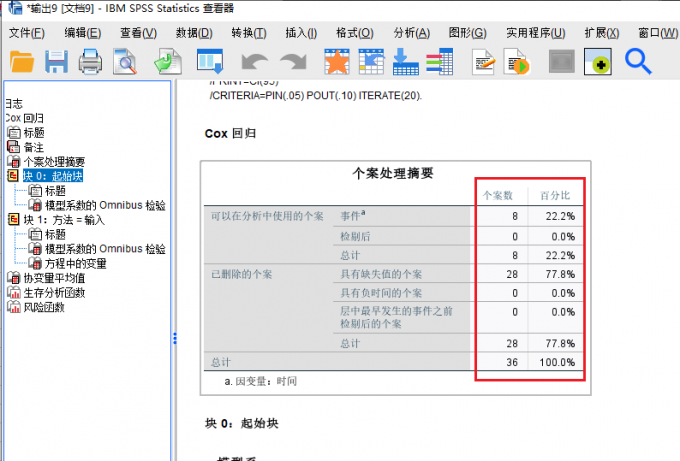Select Omnibus 检验 under 块 0

point(105,205)
